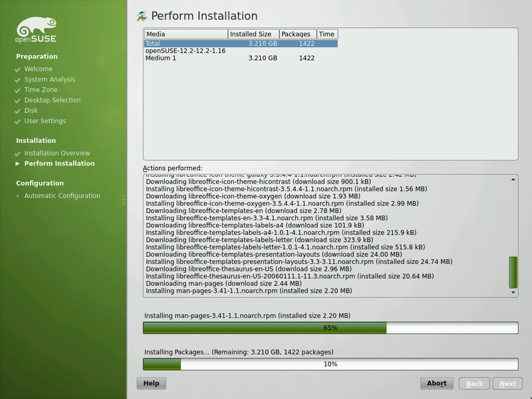This screenshot has width=532, height=399.
Task: Click the Packages column header
Action: click(x=298, y=35)
